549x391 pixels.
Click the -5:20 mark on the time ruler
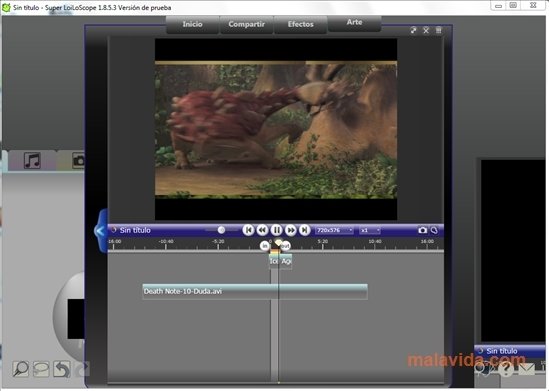coord(218,242)
